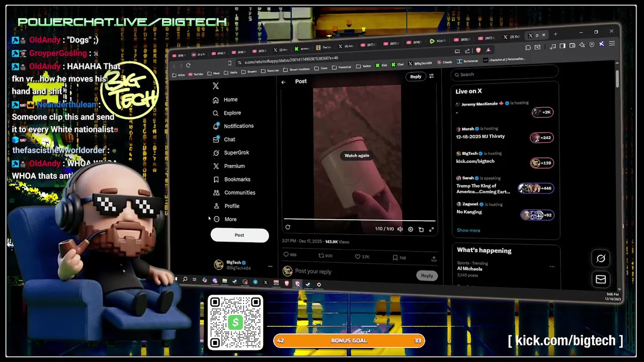Click the X Search field
Viewport: 644px width, 362px height.
pos(505,74)
